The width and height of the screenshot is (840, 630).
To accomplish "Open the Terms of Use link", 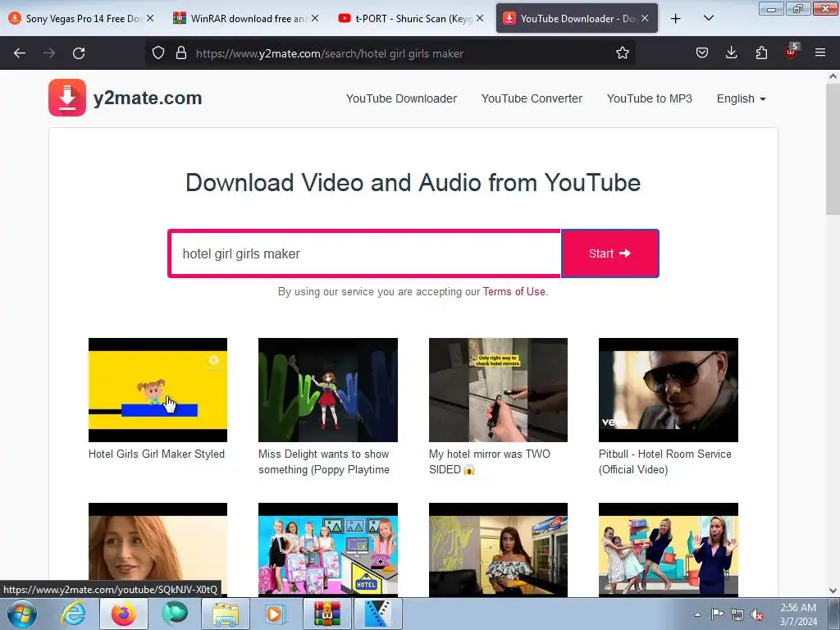I will (514, 291).
